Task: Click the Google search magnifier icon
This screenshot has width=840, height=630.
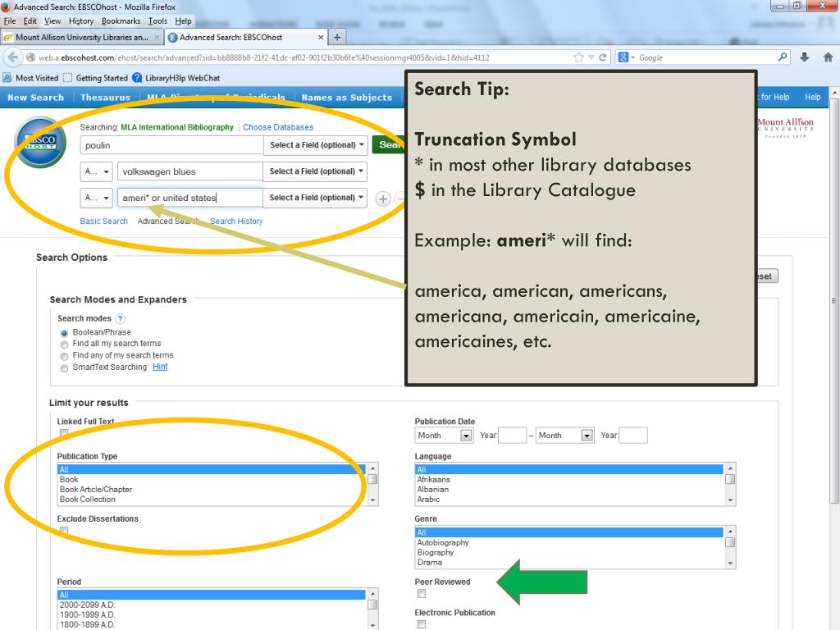Action: tap(783, 57)
